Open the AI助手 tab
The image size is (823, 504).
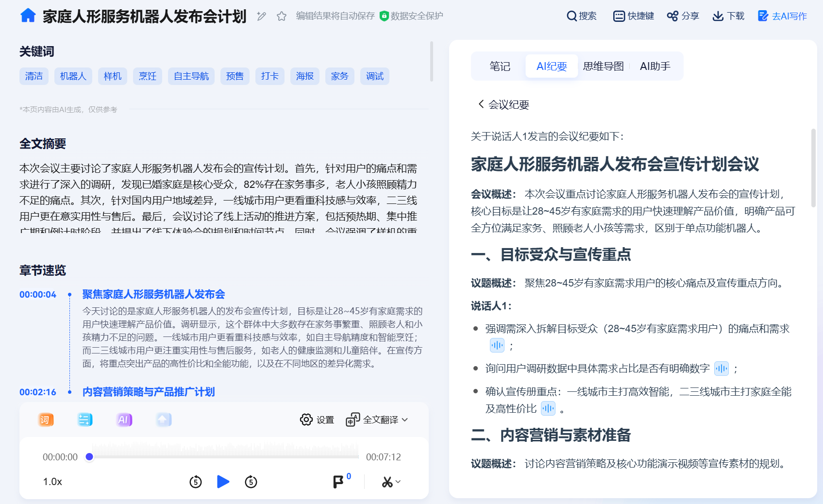(x=655, y=66)
